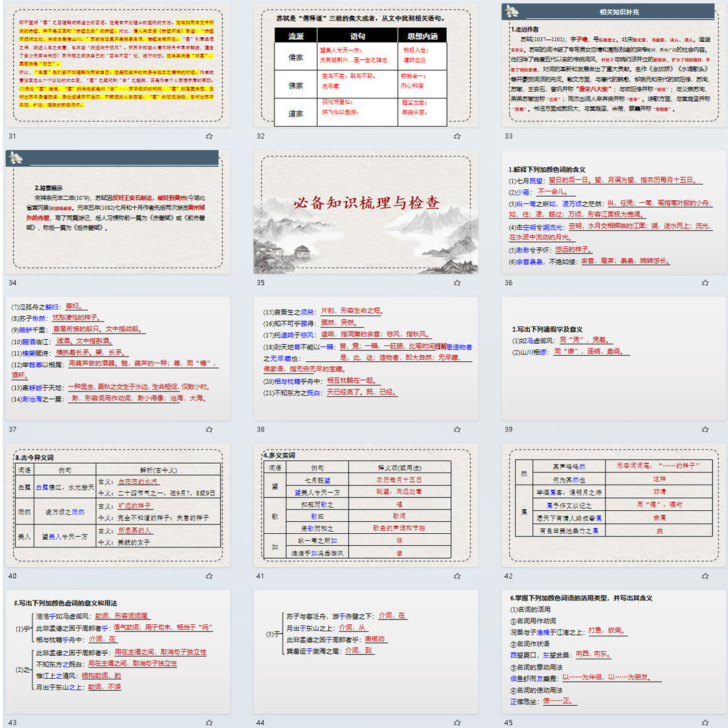Image resolution: width=728 pixels, height=728 pixels.
Task: Click the star icon under slide 31
Action: point(209,136)
